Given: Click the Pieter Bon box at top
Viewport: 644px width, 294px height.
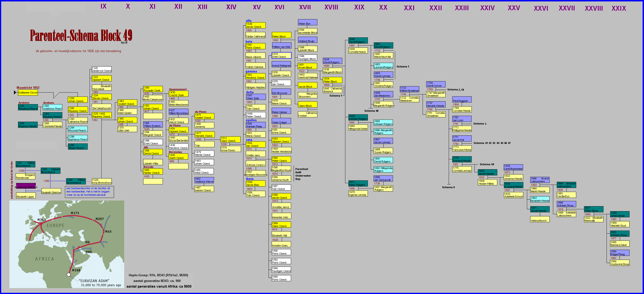Looking at the screenshot, I should (307, 22).
